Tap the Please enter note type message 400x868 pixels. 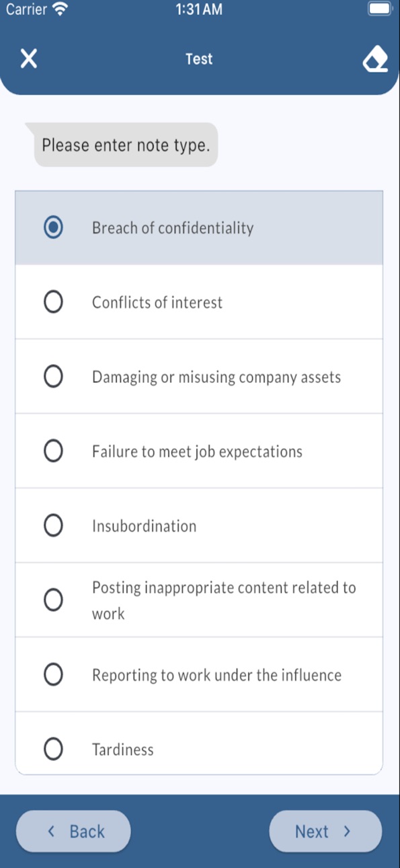pos(126,145)
